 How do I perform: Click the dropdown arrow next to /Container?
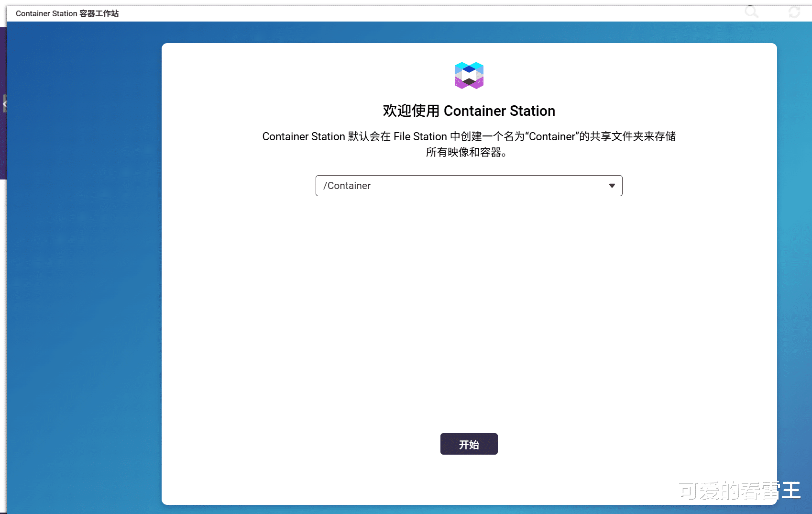pos(612,186)
